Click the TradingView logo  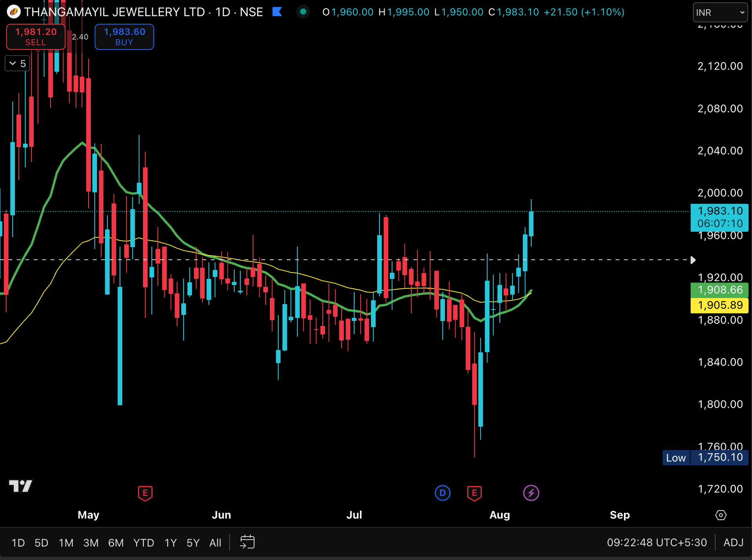point(21,486)
